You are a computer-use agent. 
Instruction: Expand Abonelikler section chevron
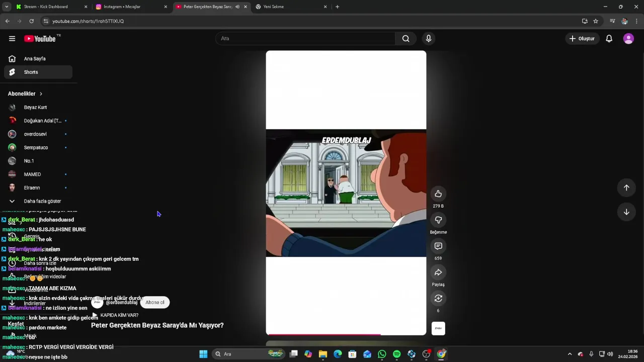point(41,94)
